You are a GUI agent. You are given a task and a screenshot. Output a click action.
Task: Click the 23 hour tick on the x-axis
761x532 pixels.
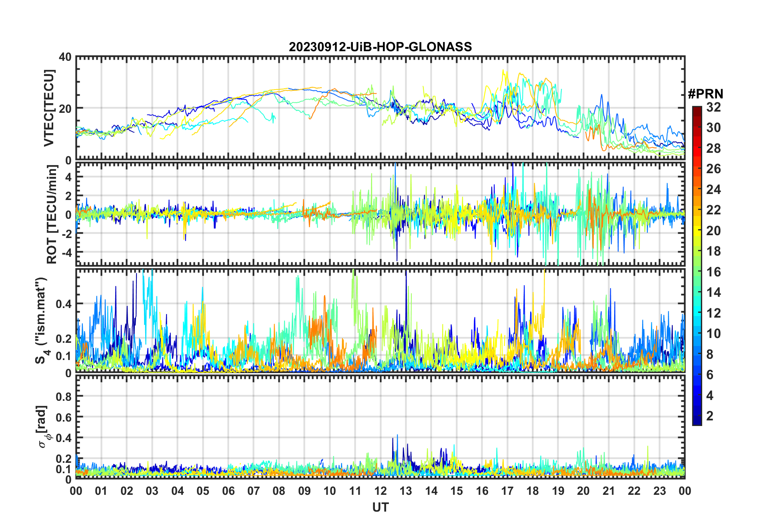659,491
